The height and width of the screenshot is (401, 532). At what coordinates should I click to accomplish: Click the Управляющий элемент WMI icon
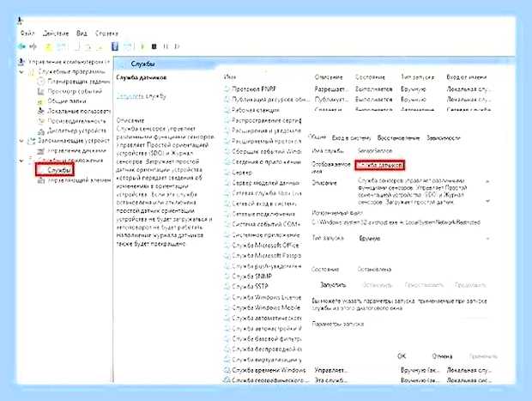[40, 180]
